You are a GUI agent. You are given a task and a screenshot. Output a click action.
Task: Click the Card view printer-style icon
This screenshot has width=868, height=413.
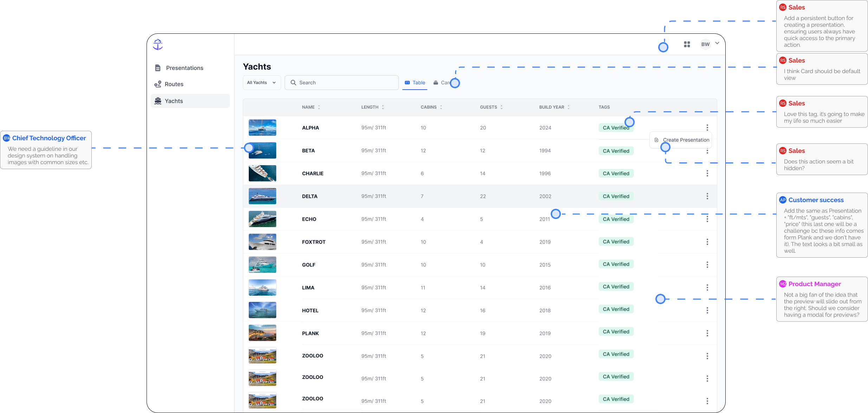pos(435,82)
